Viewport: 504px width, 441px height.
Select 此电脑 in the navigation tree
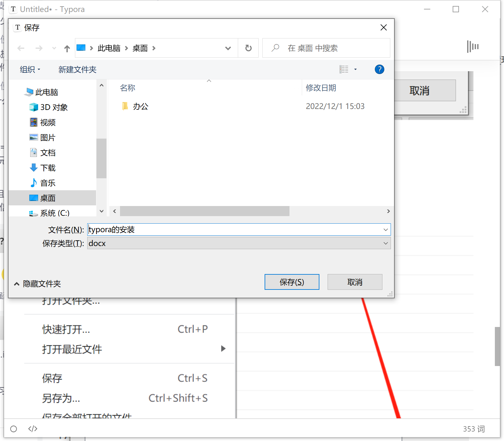(41, 92)
